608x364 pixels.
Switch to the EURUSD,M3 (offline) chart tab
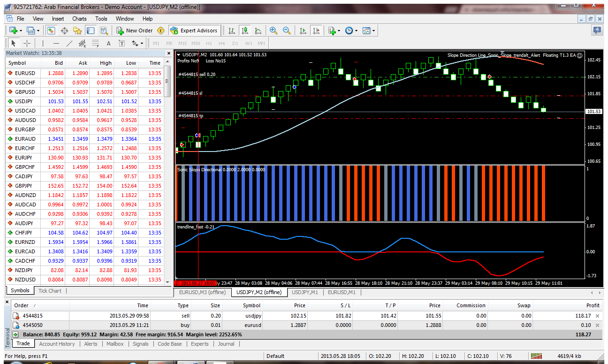coord(203,292)
